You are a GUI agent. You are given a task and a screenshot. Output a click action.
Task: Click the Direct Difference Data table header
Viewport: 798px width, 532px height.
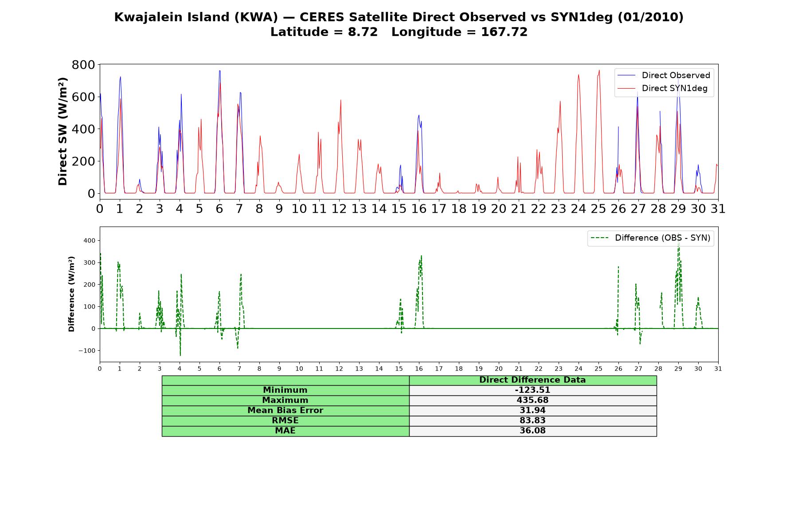(533, 380)
